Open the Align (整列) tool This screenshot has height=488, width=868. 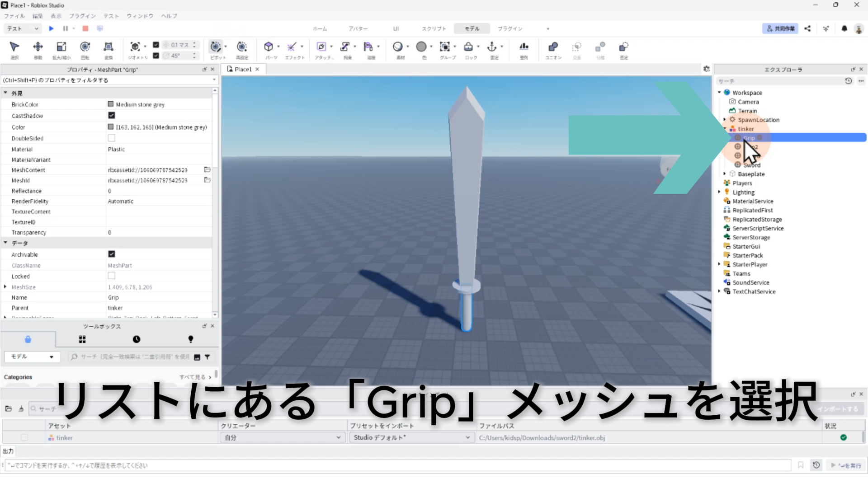[x=524, y=47]
